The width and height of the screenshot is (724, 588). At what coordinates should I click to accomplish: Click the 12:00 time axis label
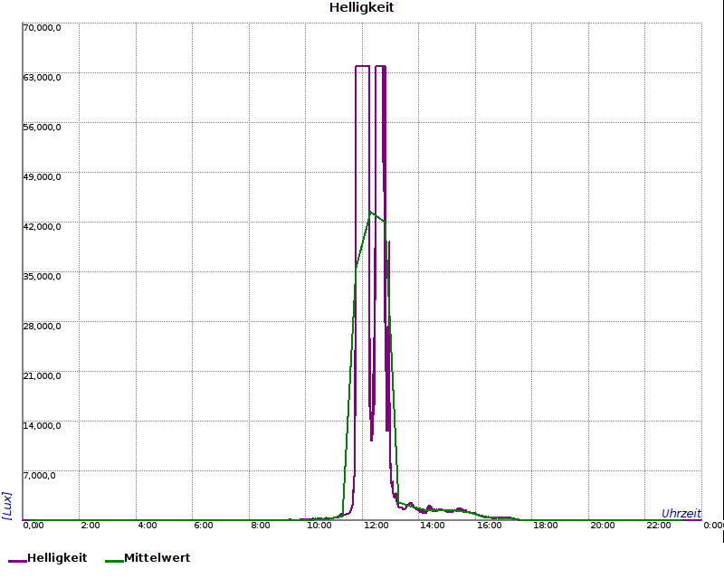click(x=376, y=526)
